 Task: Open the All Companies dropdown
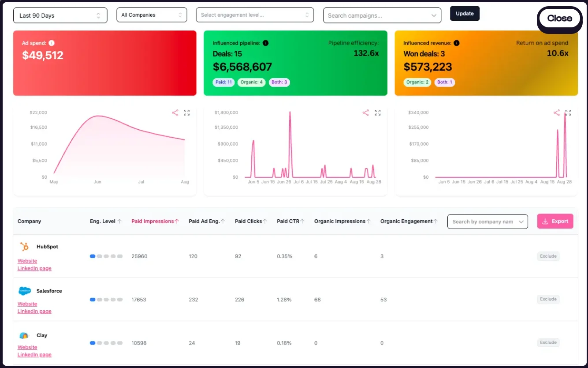[x=152, y=15]
